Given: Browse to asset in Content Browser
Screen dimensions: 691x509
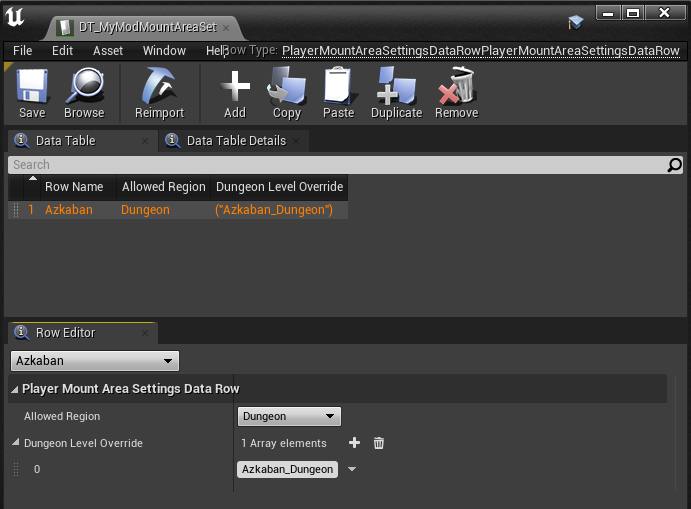Looking at the screenshot, I should tap(84, 93).
